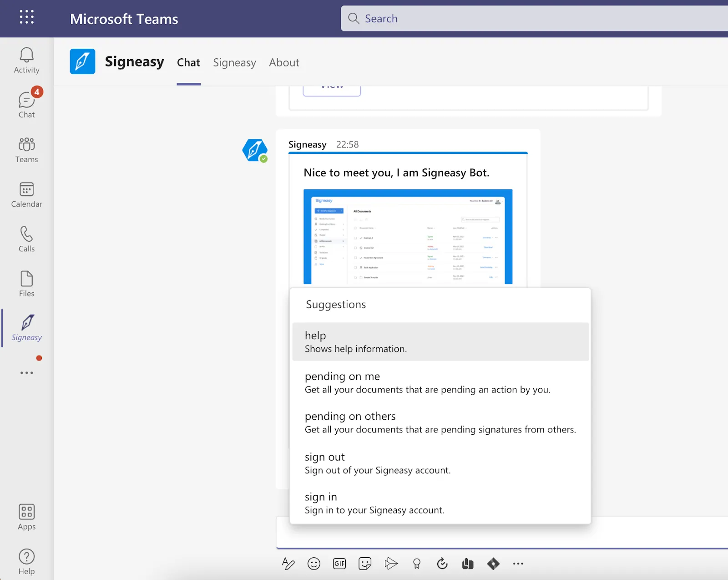
Task: Open Help in the sidebar
Action: click(26, 562)
